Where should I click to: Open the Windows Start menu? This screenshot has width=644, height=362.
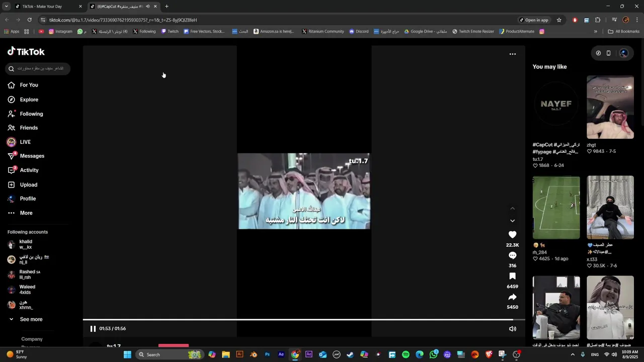127,354
